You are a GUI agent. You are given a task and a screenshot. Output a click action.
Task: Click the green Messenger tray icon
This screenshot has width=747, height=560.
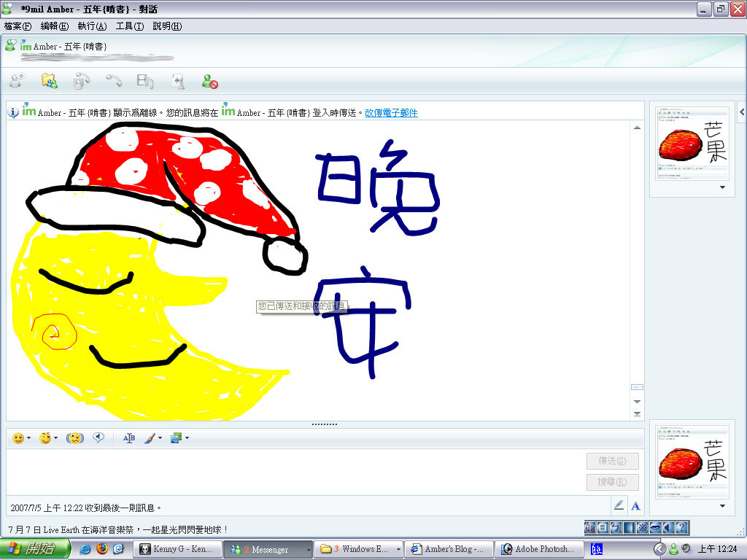point(673,550)
